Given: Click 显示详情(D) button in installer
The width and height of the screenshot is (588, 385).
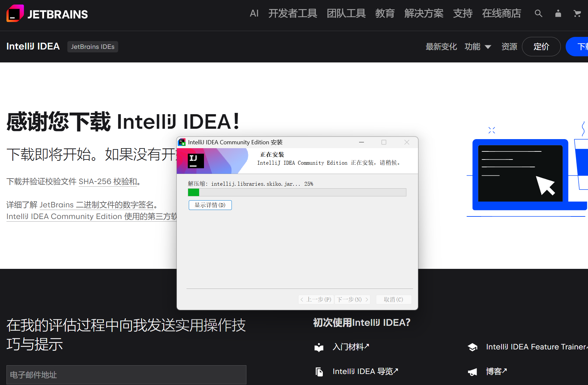Looking at the screenshot, I should (x=210, y=205).
